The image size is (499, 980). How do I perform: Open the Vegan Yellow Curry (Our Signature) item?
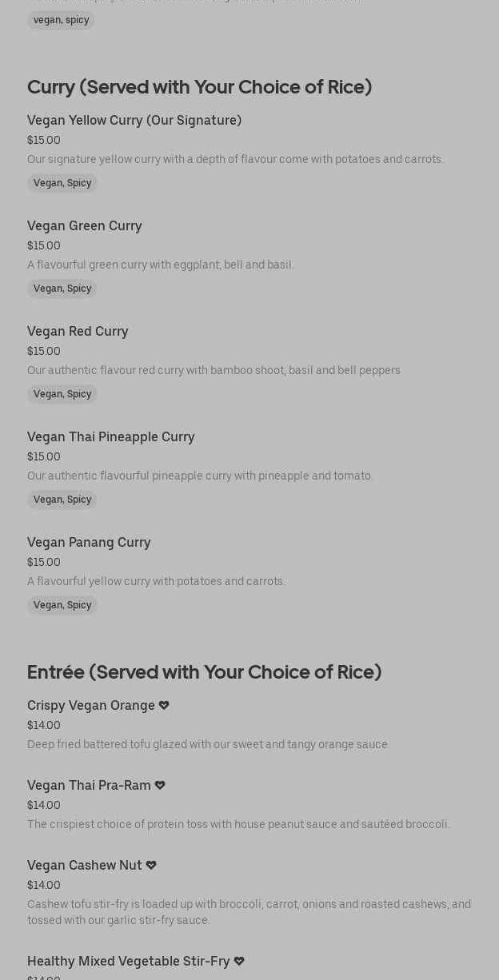[x=134, y=120]
